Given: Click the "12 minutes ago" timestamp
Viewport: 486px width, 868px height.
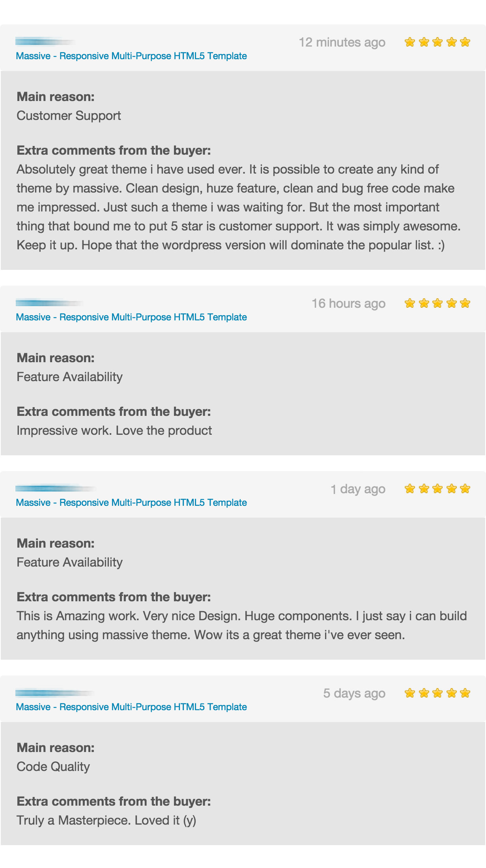Looking at the screenshot, I should click(x=342, y=42).
